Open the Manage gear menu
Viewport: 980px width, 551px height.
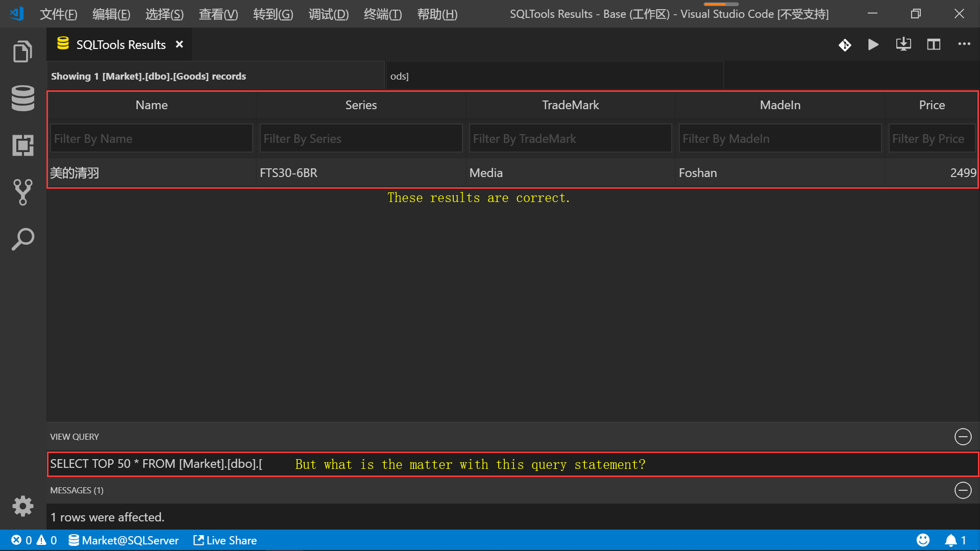pos(22,506)
